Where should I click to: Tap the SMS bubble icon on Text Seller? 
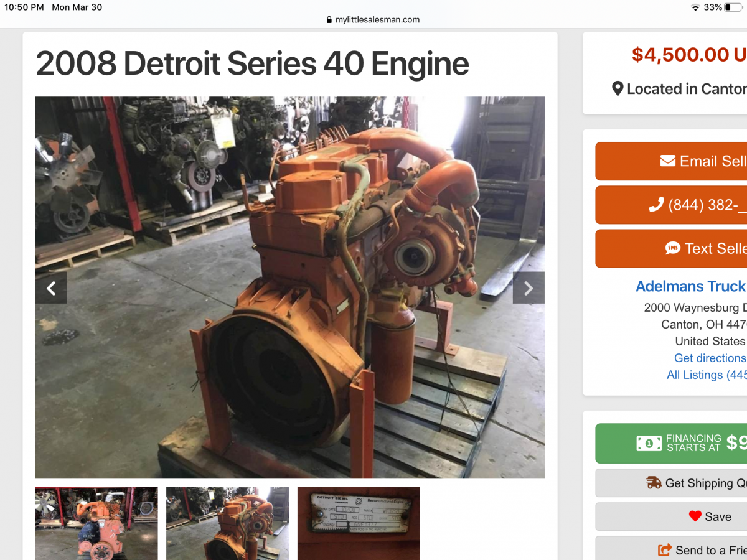point(672,248)
